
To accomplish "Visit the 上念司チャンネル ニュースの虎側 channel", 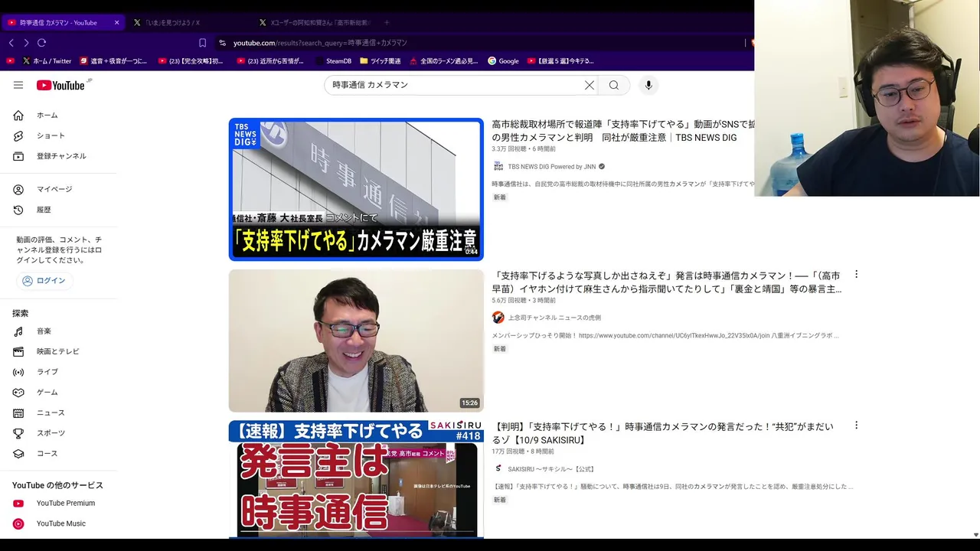I will pyautogui.click(x=554, y=318).
